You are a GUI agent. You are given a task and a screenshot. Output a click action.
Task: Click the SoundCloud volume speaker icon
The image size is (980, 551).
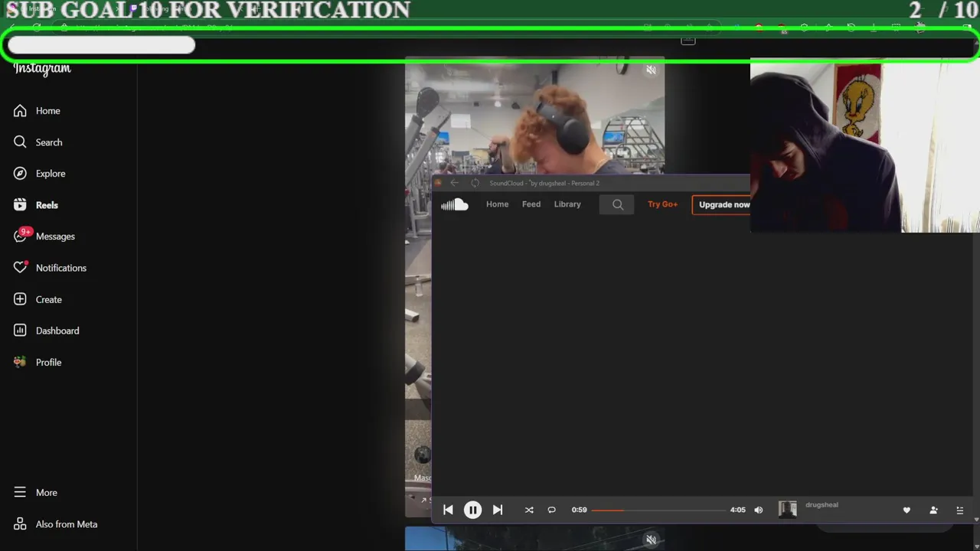point(758,510)
